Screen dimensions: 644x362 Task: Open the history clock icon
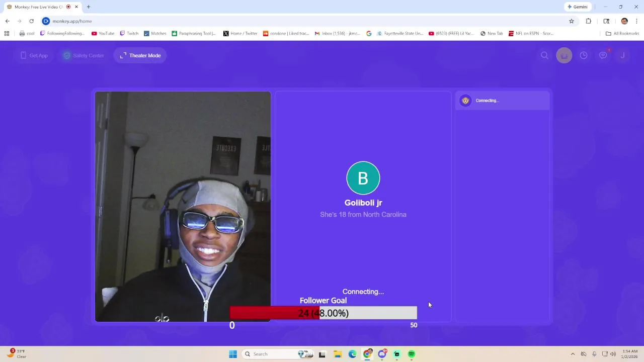(x=584, y=55)
